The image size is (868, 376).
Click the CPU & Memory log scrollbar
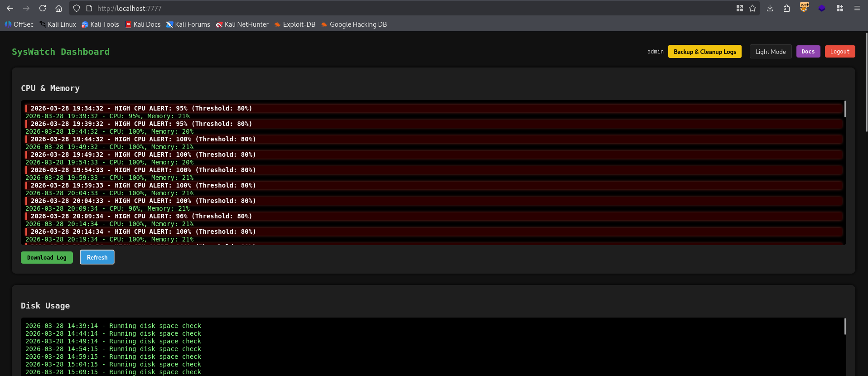845,109
